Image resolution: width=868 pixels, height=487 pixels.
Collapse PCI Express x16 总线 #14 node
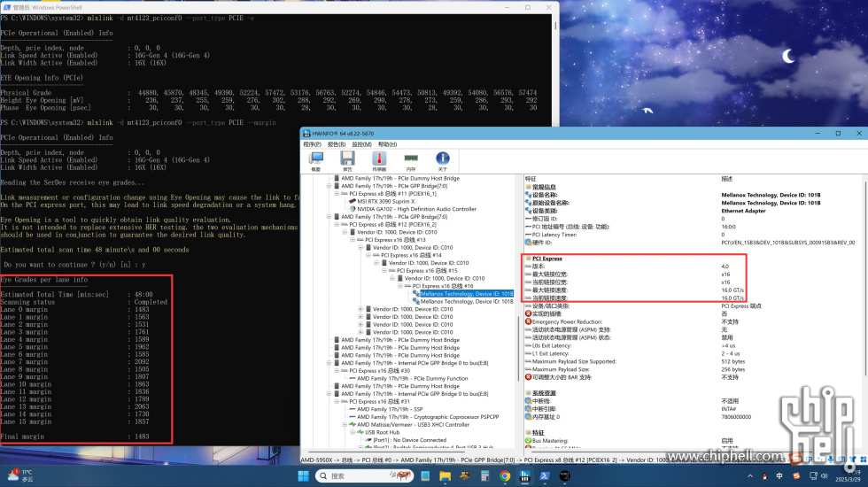(368, 256)
